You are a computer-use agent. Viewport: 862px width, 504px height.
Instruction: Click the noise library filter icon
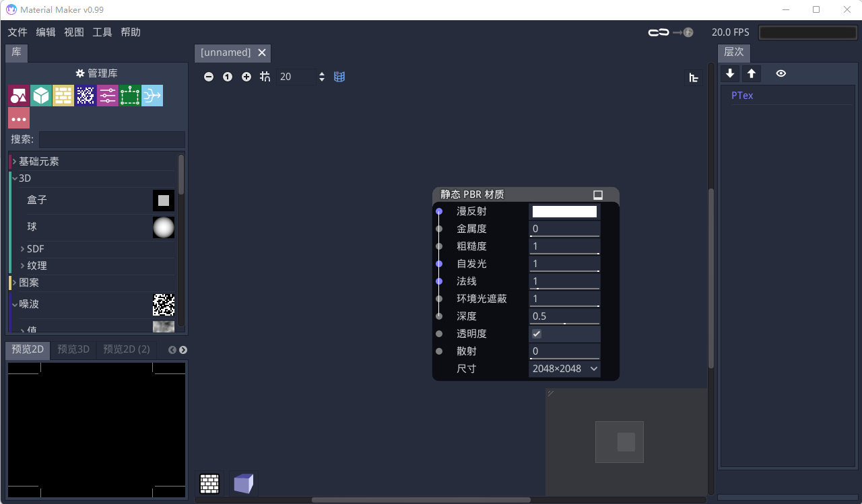pyautogui.click(x=86, y=96)
